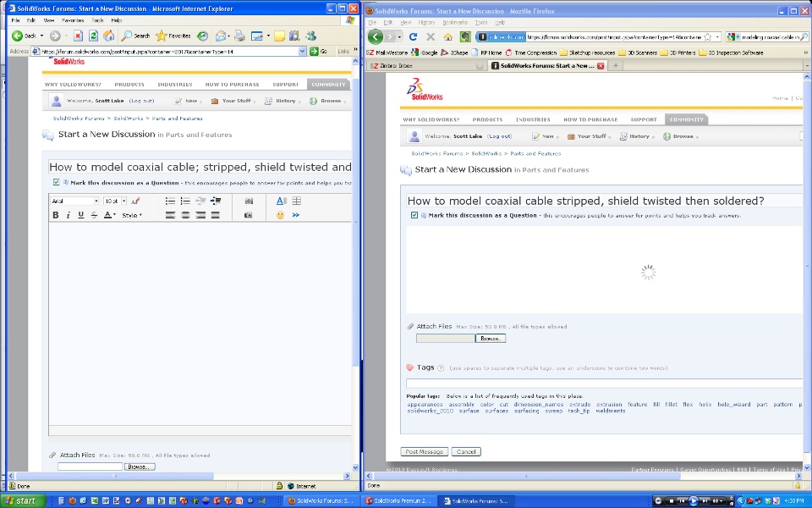Open IE Favorites star button
This screenshot has height=508, width=812.
[173, 36]
